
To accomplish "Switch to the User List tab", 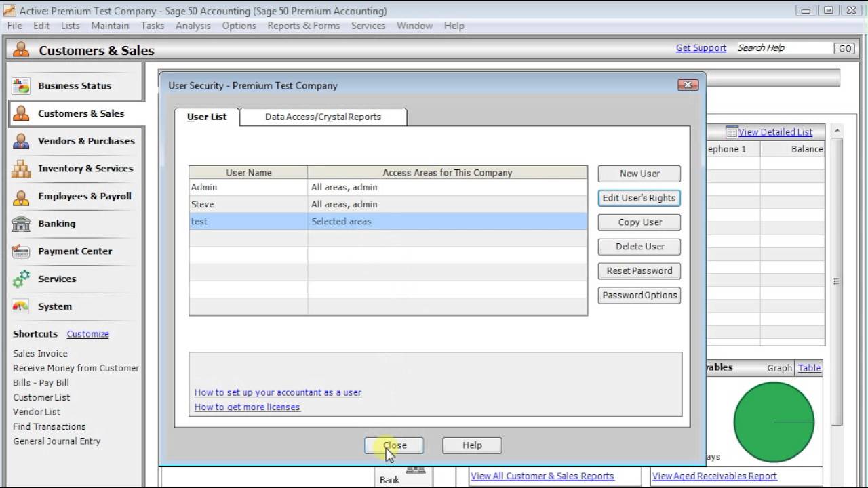I will pyautogui.click(x=207, y=117).
